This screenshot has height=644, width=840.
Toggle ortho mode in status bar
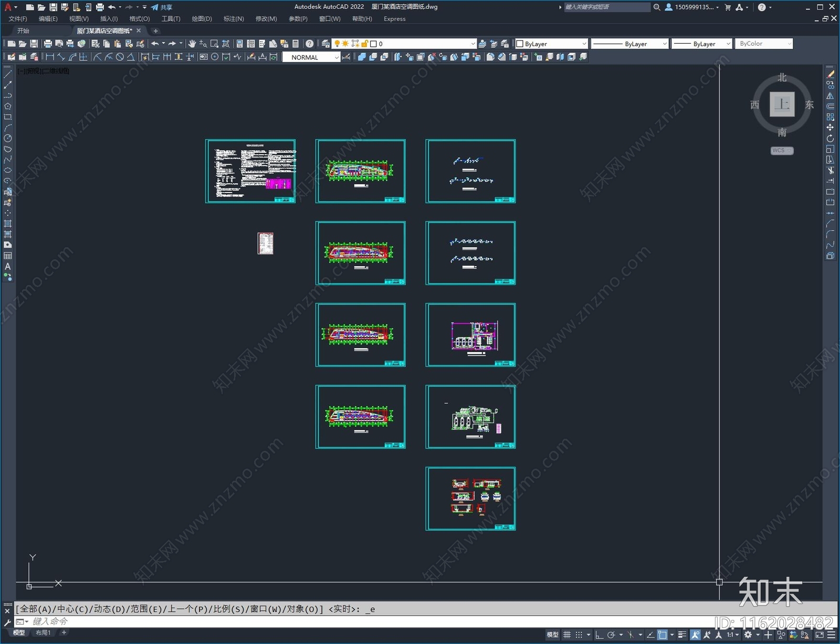pyautogui.click(x=599, y=635)
